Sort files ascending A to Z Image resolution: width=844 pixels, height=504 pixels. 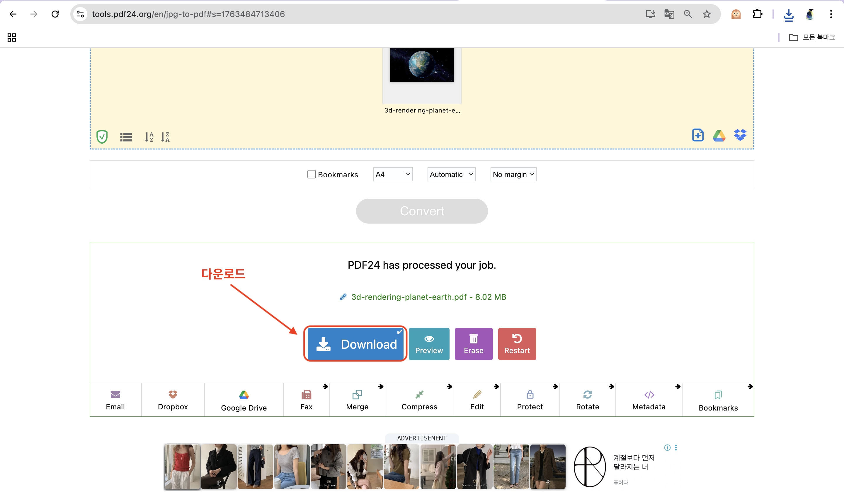[149, 137]
